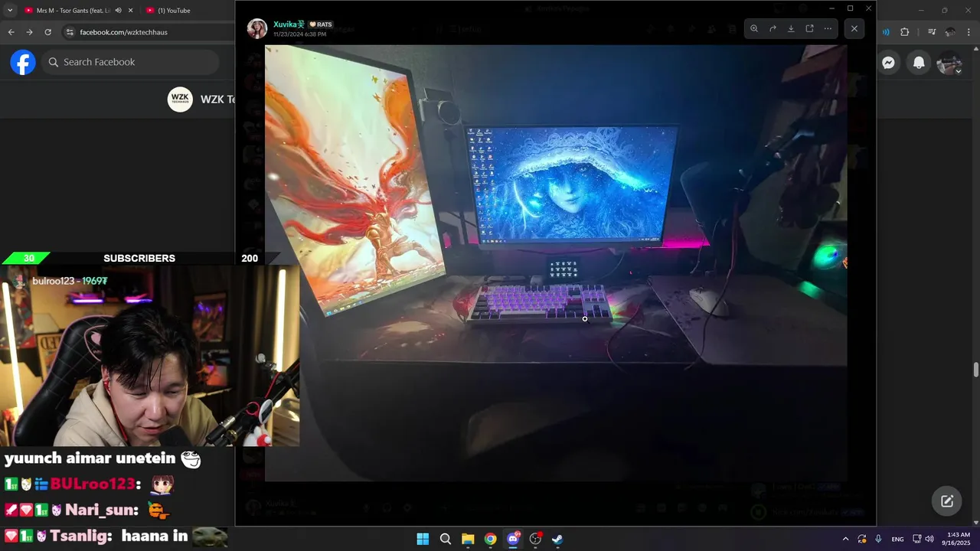
Task: Download the previewed image
Action: (x=791, y=28)
